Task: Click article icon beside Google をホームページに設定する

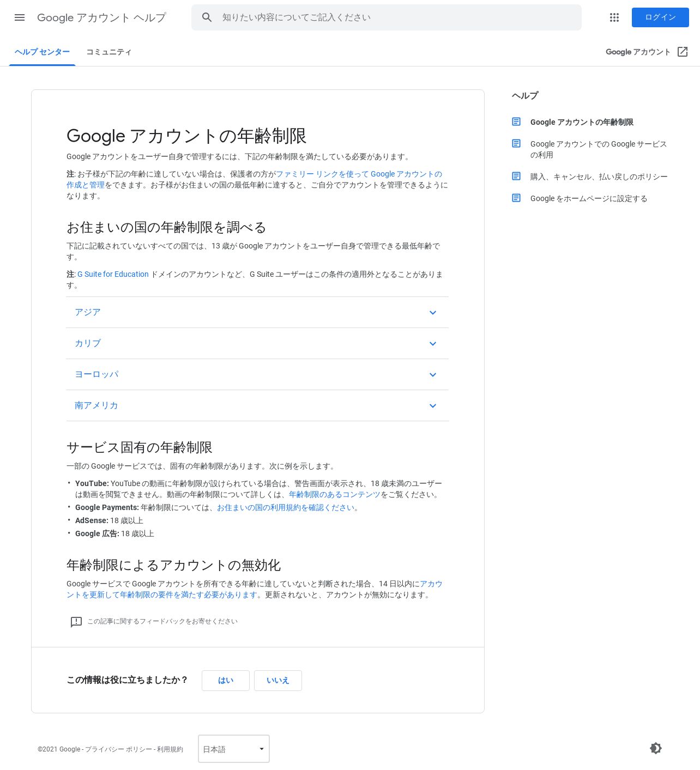Action: tap(516, 198)
